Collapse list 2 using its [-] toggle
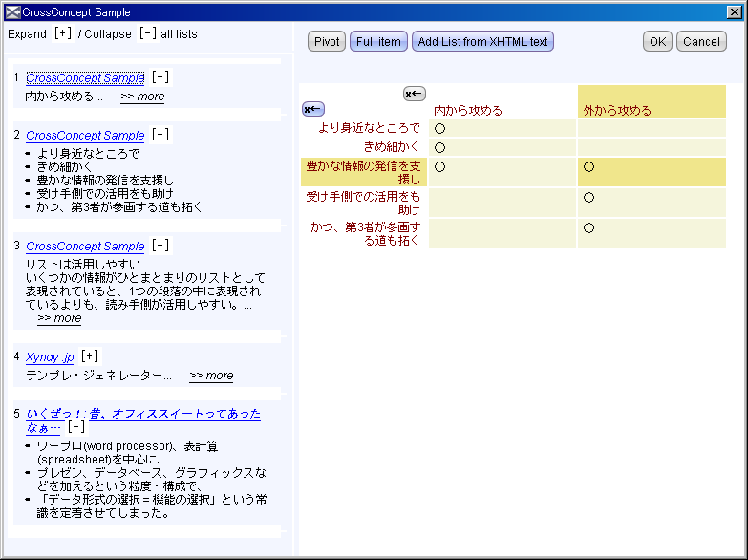 click(160, 135)
